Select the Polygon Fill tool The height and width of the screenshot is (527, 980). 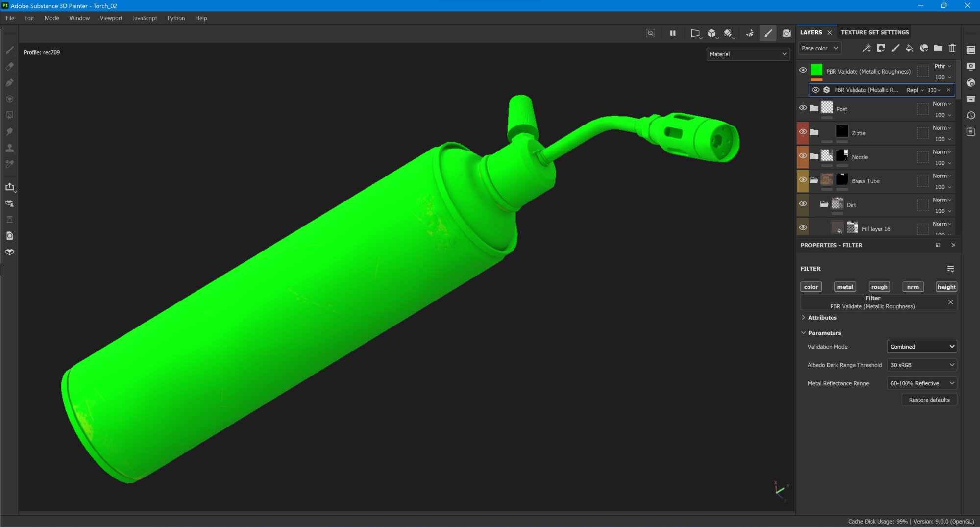pos(10,115)
